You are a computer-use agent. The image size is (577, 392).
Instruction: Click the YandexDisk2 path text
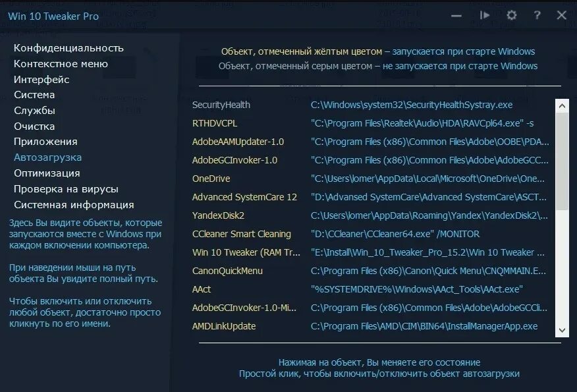pyautogui.click(x=429, y=215)
